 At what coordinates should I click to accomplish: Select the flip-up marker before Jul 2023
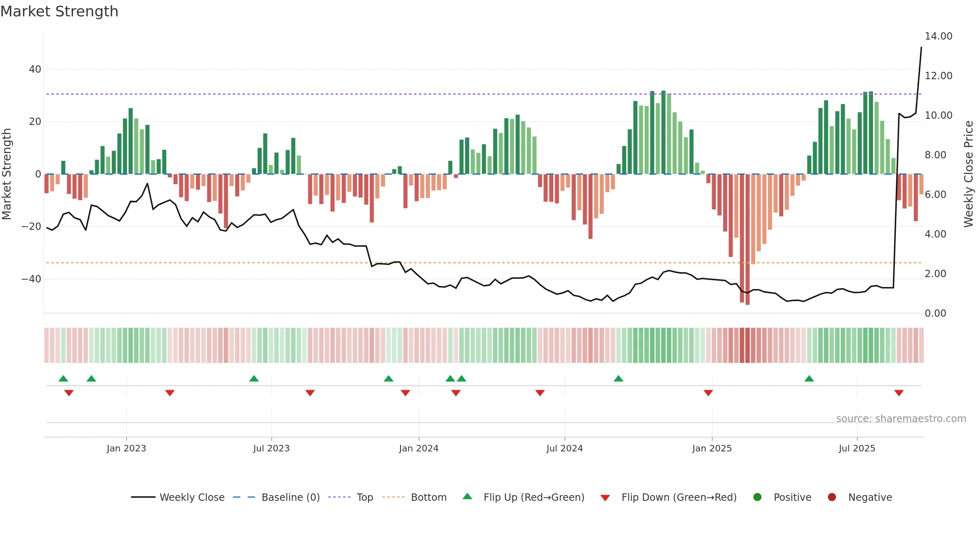pyautogui.click(x=254, y=378)
